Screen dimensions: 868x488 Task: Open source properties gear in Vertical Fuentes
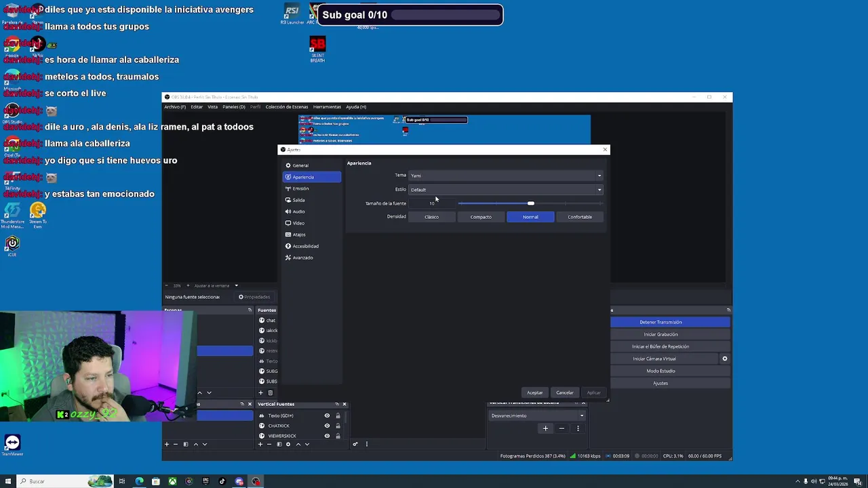pos(288,445)
